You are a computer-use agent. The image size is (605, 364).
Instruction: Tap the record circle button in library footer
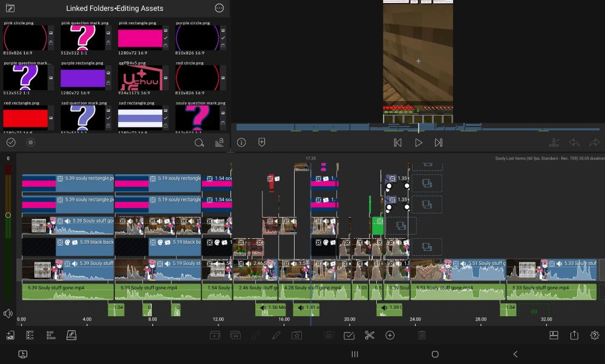[30, 142]
